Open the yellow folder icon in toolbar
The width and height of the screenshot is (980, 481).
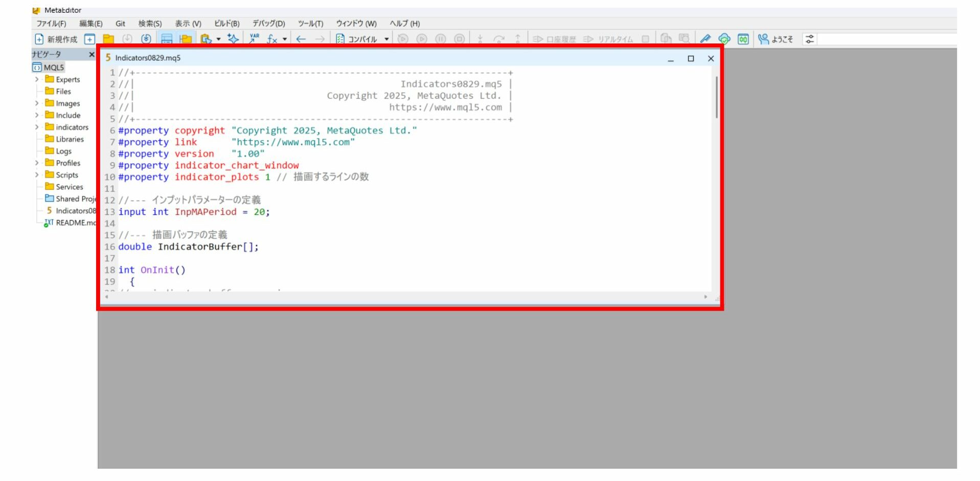coord(108,39)
